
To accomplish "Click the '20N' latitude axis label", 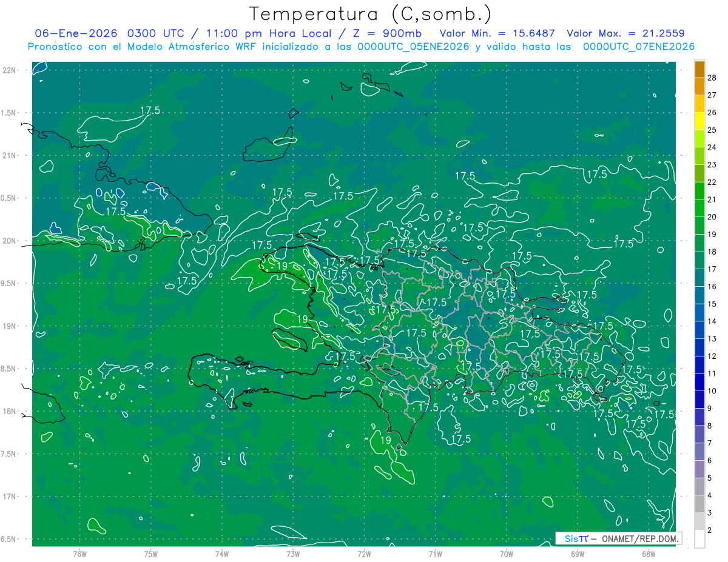I will [9, 241].
